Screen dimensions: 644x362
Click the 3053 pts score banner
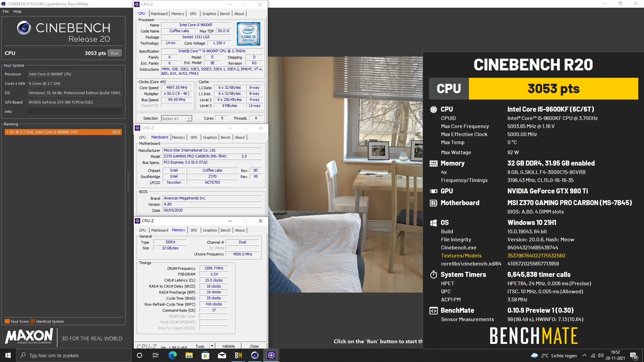tap(553, 89)
